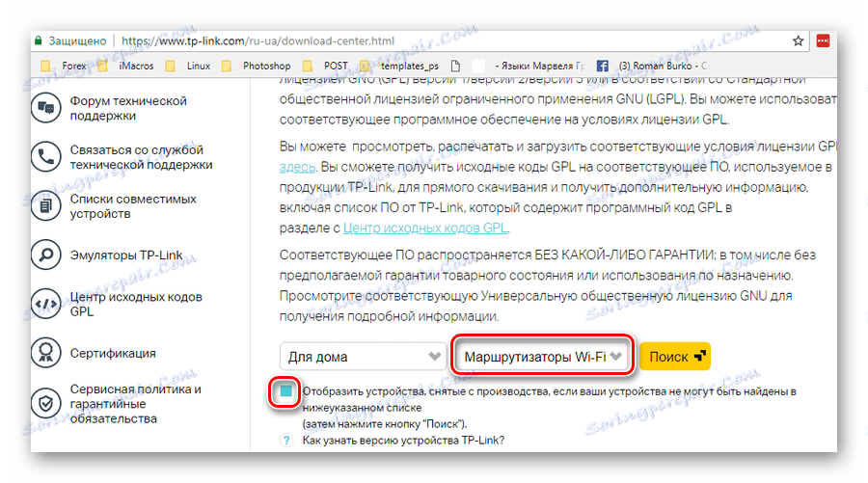Open Facebook bookmark icon for Roman Burko
Screen dimensions: 868x483
pyautogui.click(x=602, y=66)
